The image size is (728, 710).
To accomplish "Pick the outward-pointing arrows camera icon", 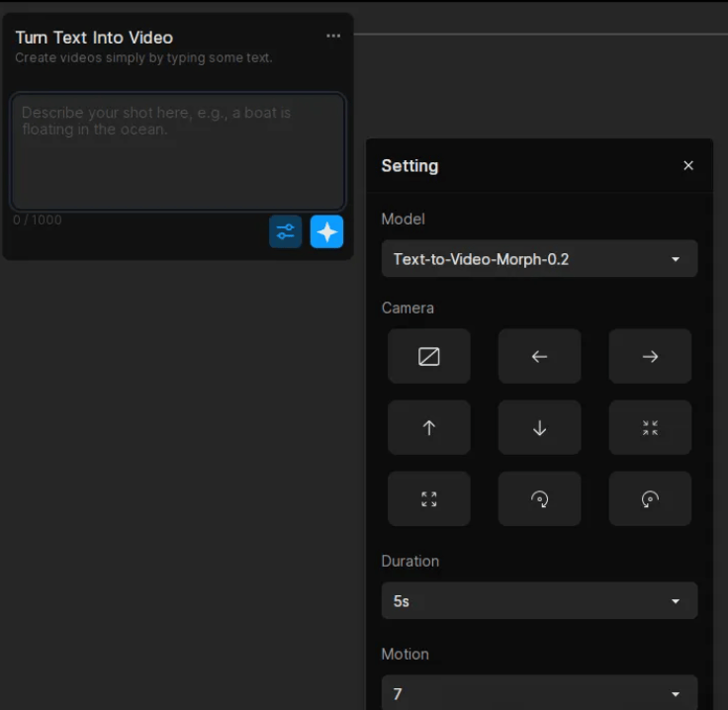I will tap(428, 498).
